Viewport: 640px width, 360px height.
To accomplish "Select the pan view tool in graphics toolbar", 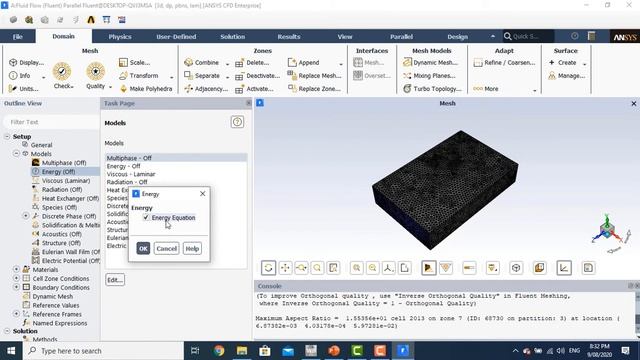I will pos(285,268).
